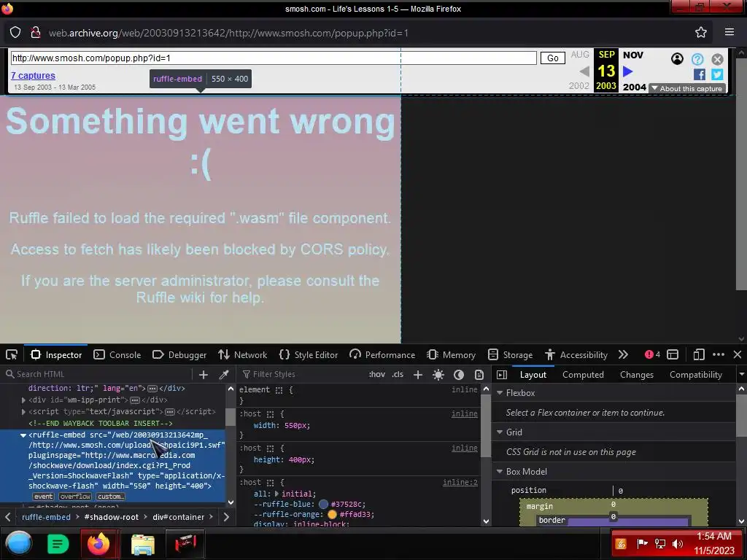747x560 pixels.
Task: Collapse the Grid section
Action: [500, 432]
